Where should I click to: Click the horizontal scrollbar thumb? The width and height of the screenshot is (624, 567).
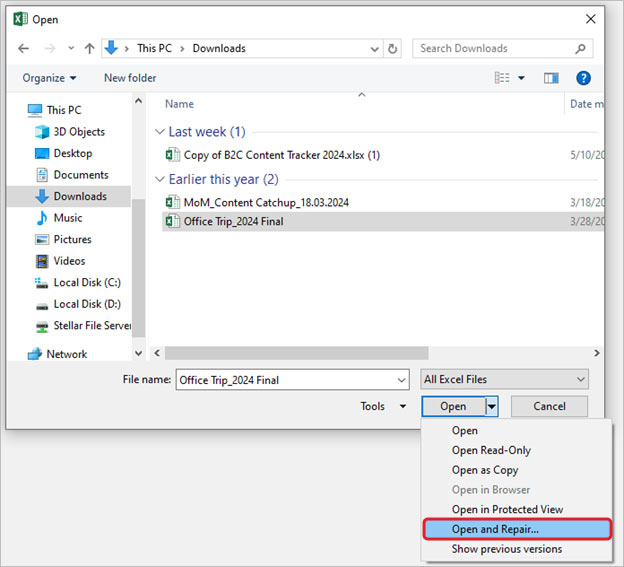click(x=296, y=353)
